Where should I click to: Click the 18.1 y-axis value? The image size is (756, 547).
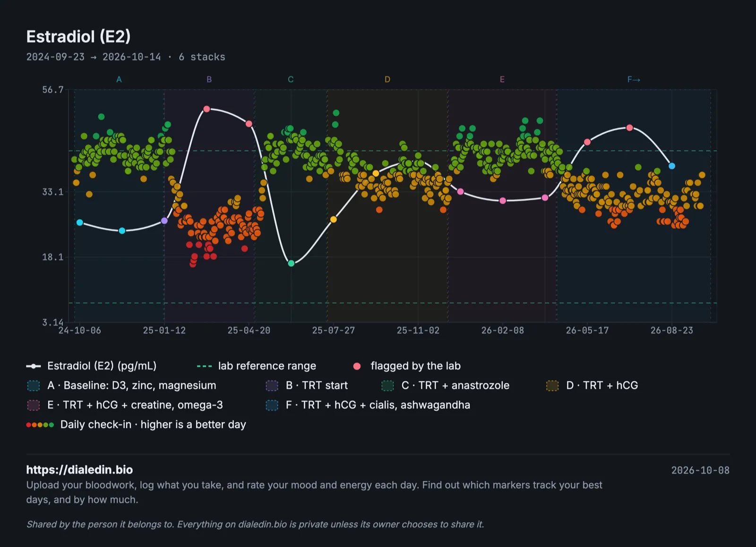click(x=53, y=257)
